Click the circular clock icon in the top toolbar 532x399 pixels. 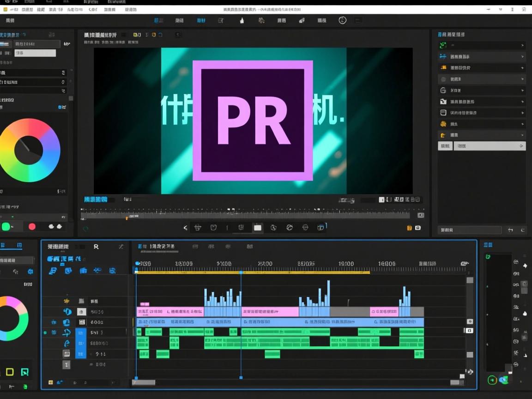tap(342, 20)
